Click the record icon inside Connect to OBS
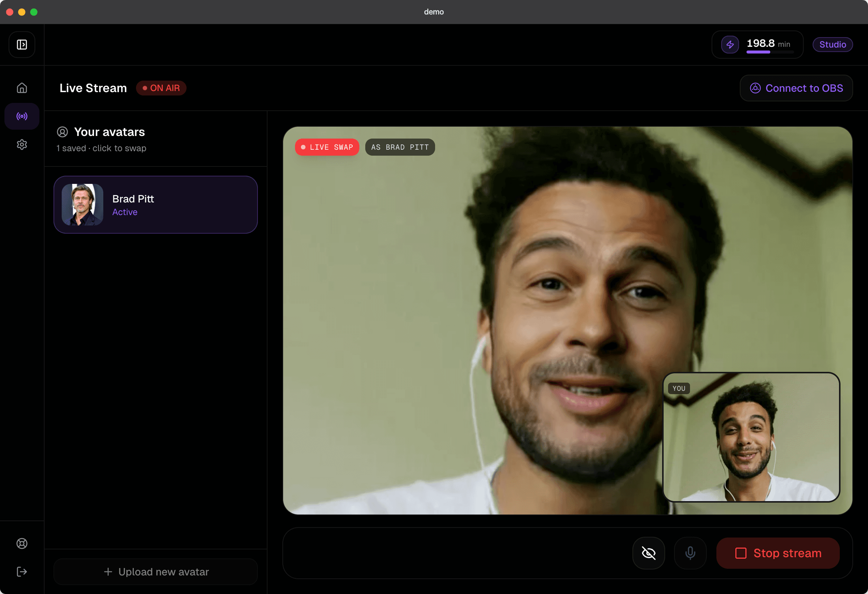This screenshot has width=868, height=594. pyautogui.click(x=755, y=88)
